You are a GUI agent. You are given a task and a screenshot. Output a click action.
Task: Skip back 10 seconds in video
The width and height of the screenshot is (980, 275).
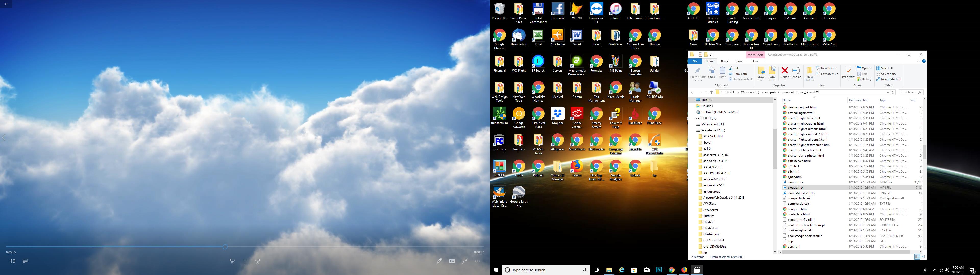tap(232, 261)
